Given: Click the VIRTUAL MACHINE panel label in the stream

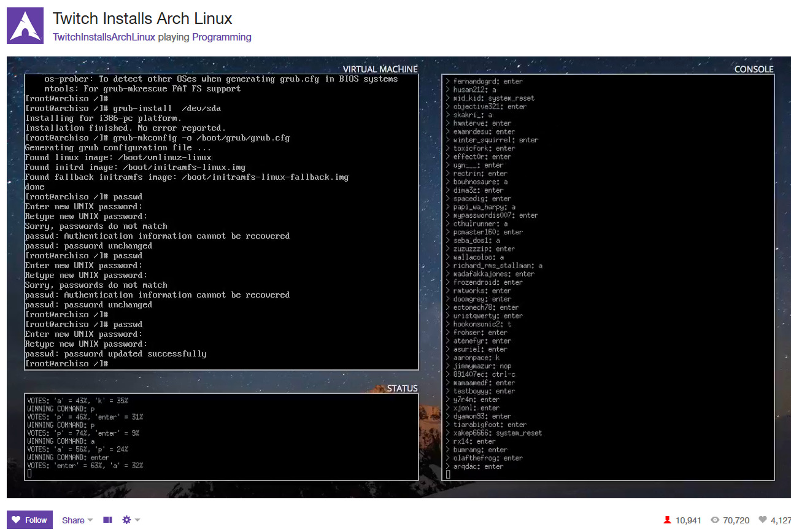Looking at the screenshot, I should (380, 69).
